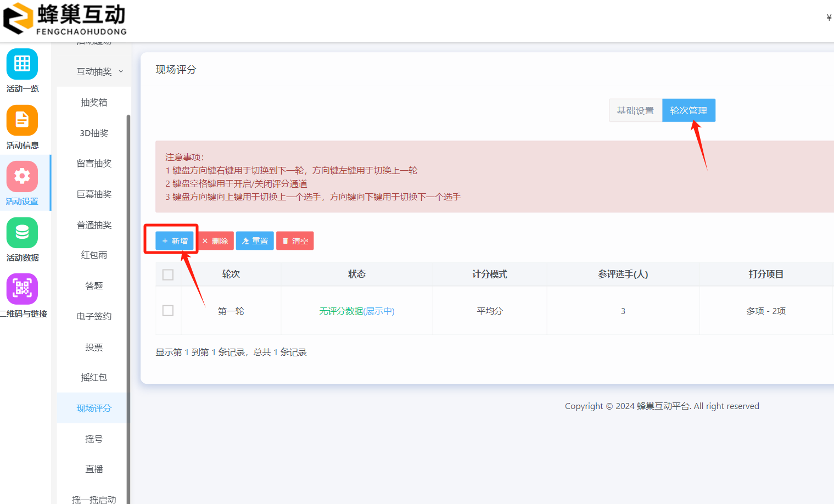Click the 平均分 cell
Screen dimensions: 834x504
(490, 311)
